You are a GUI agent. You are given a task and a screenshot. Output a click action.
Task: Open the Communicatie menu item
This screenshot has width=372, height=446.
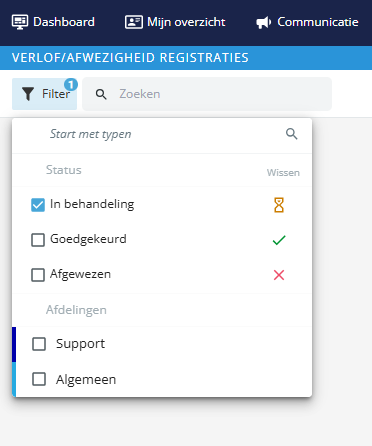[x=307, y=22]
